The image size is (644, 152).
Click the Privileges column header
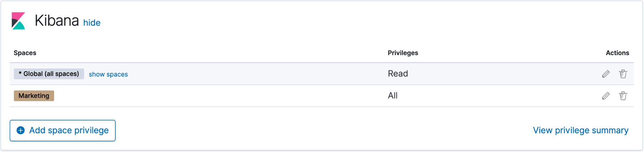click(403, 53)
